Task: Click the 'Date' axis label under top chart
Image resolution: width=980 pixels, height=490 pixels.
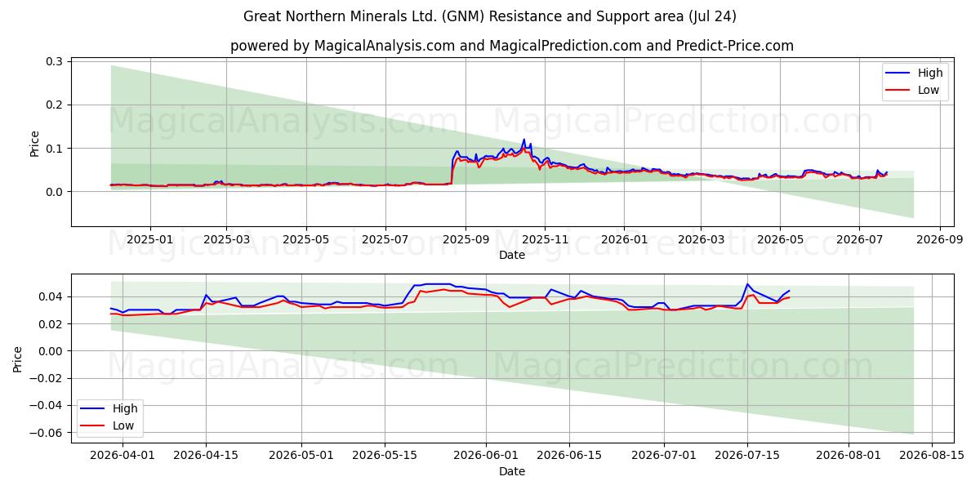Action: coord(512,256)
